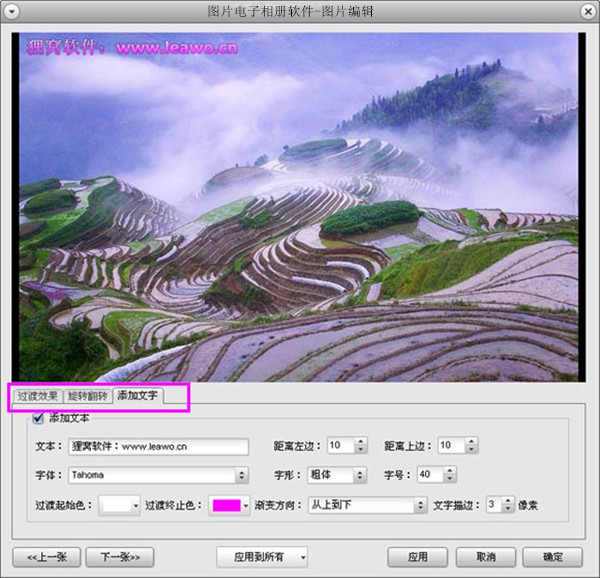Viewport: 600px width, 578px height.
Task: Click the 文字描边 value field
Action: [494, 505]
